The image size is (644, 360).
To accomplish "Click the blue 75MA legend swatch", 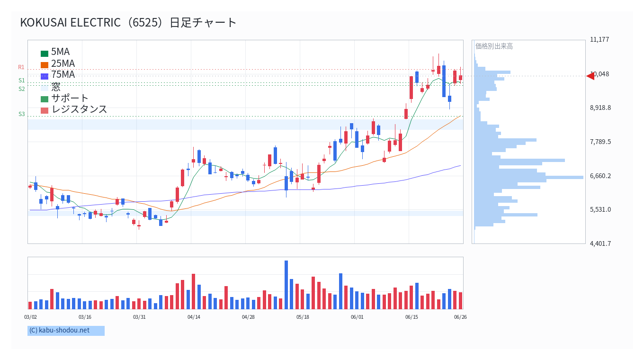I will [x=45, y=76].
